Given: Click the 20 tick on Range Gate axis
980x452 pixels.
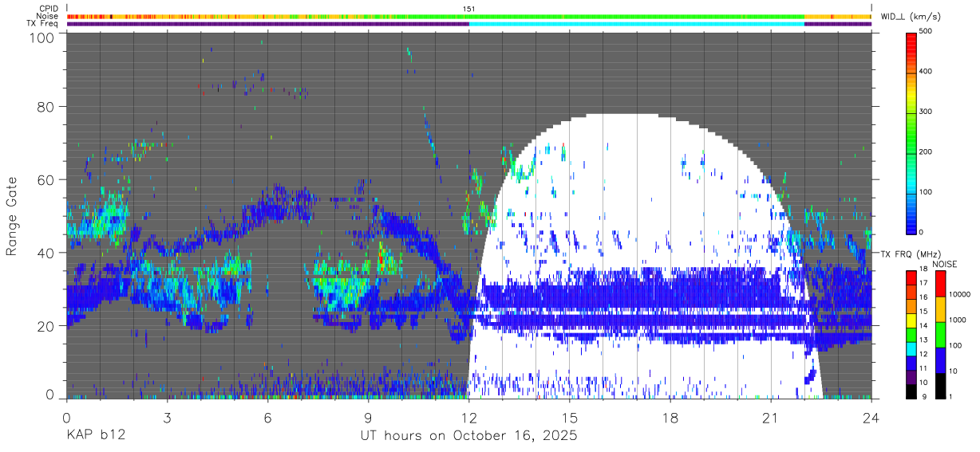Looking at the screenshot, I should point(46,326).
